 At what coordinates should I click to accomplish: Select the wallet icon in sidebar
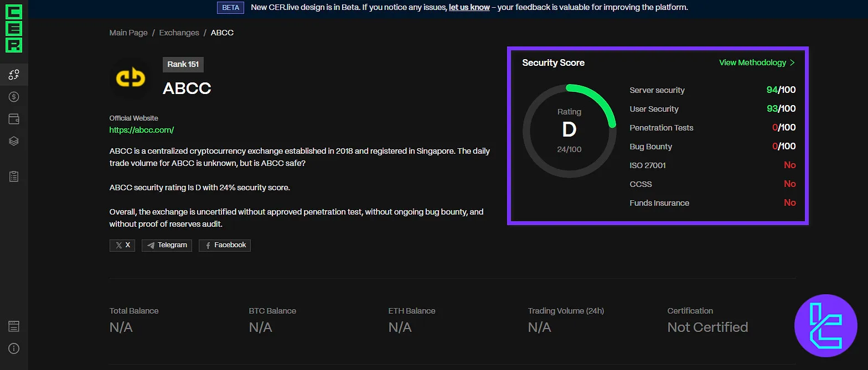(14, 119)
